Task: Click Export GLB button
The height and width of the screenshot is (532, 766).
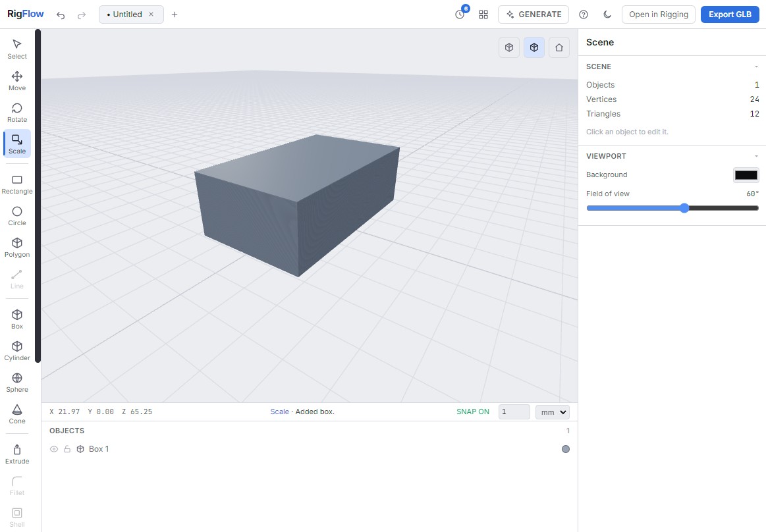Action: [730, 14]
